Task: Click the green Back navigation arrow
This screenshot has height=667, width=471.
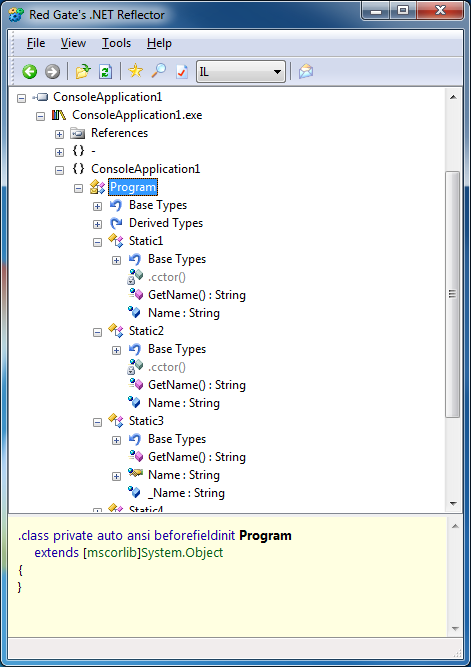Action: 30,71
